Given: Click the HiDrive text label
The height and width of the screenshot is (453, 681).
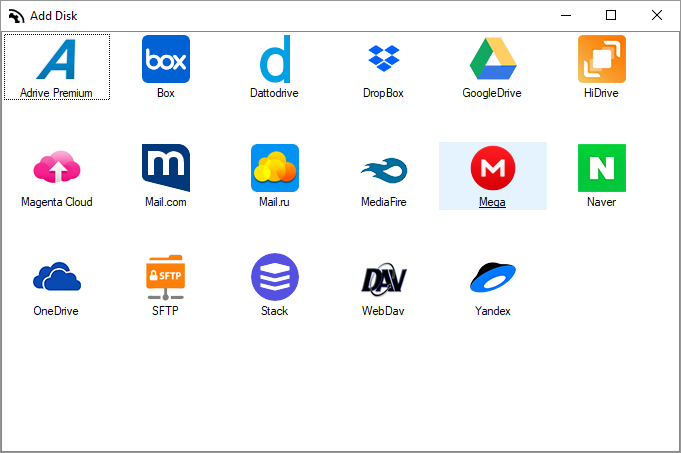Looking at the screenshot, I should [601, 93].
